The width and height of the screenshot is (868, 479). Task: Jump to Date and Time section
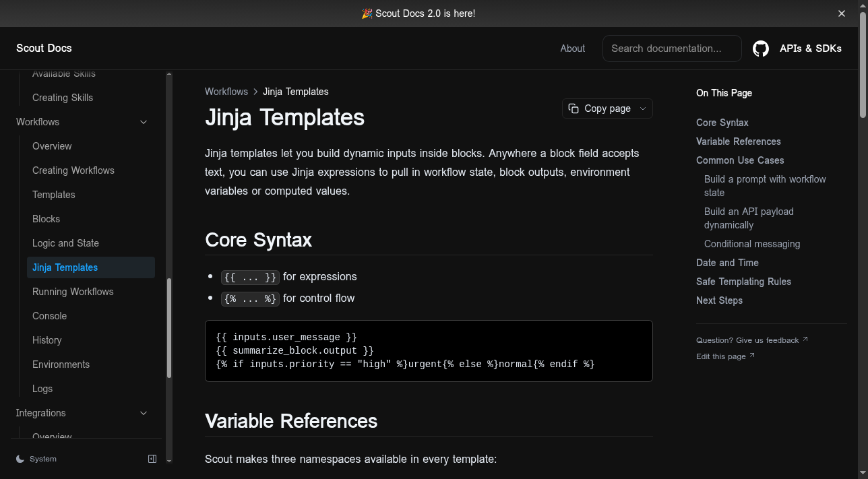pos(727,263)
